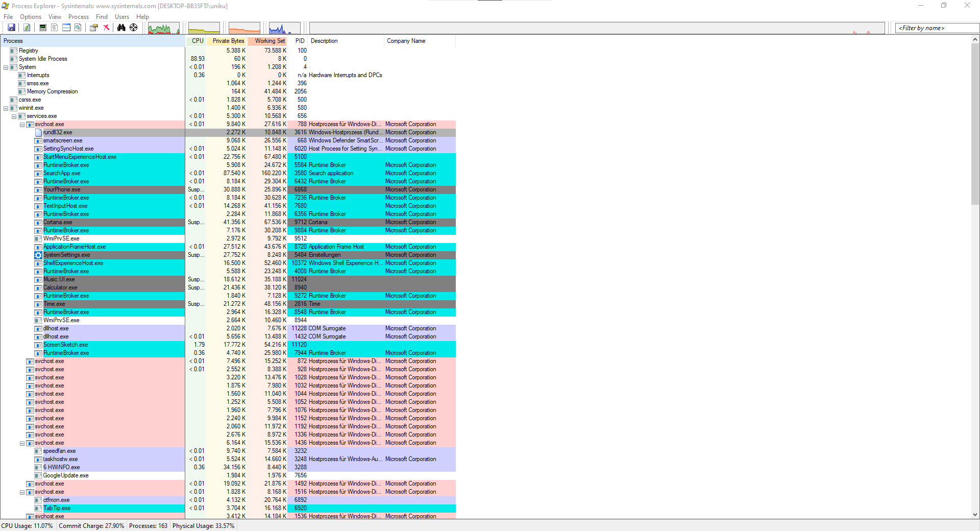Image resolution: width=980 pixels, height=531 pixels.
Task: Click the icon beside smartscreen.exe
Action: (x=38, y=140)
